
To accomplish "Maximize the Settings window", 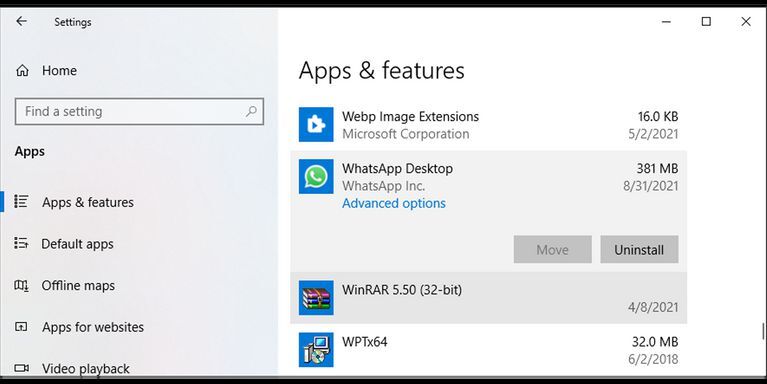I will (x=706, y=22).
